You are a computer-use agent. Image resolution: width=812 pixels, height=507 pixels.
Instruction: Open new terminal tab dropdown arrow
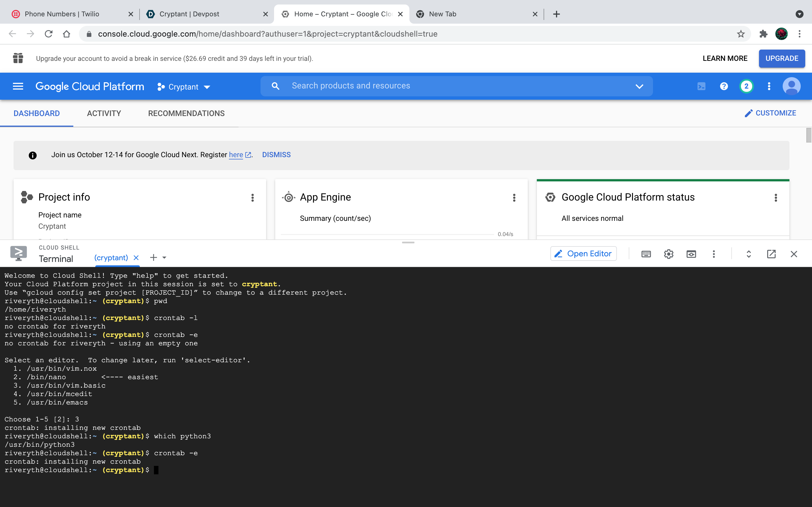point(164,257)
